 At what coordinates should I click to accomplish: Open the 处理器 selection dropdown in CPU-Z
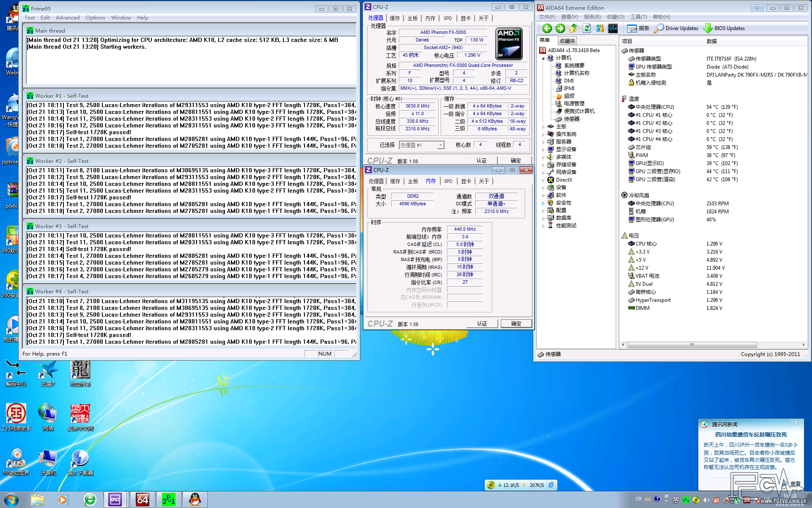(x=421, y=145)
